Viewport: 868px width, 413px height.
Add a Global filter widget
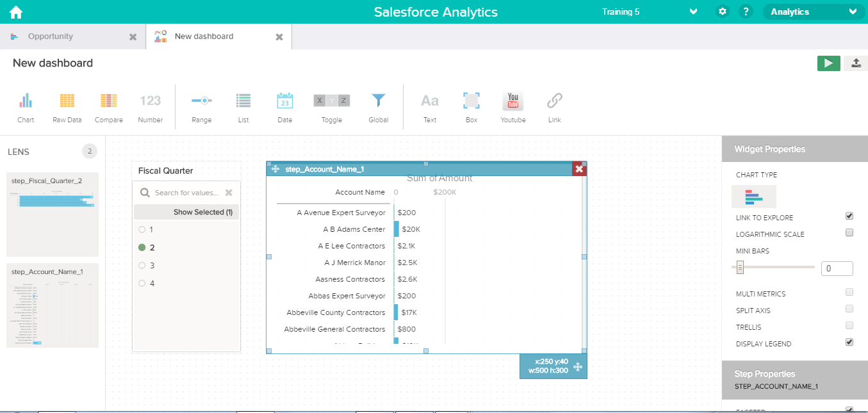coord(379,108)
